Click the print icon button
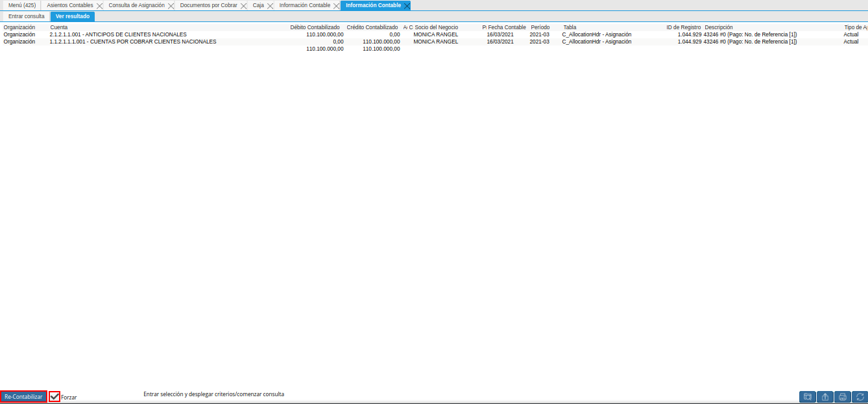 843,397
